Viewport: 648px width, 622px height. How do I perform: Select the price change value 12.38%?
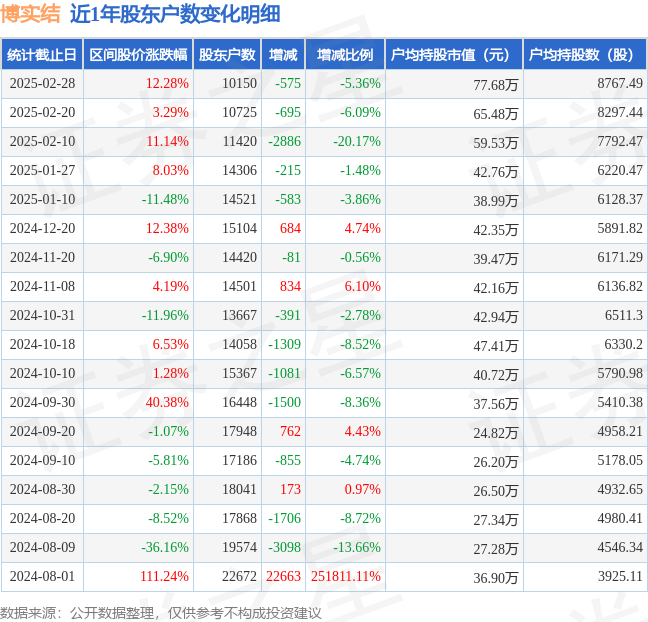(x=167, y=228)
